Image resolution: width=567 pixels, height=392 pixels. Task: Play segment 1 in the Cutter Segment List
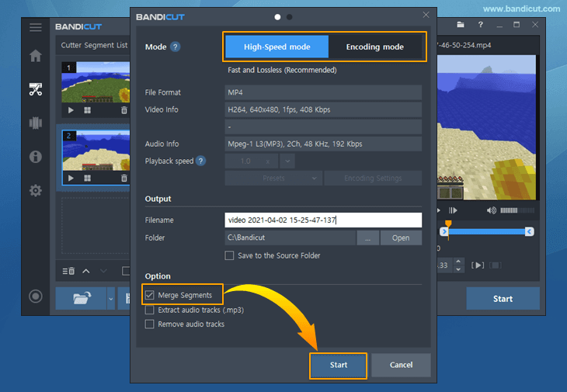click(x=71, y=110)
